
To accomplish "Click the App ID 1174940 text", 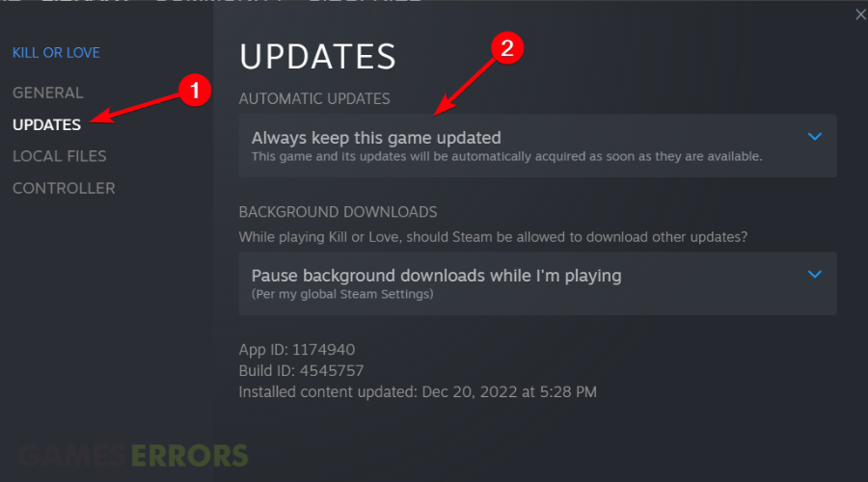I will (297, 350).
